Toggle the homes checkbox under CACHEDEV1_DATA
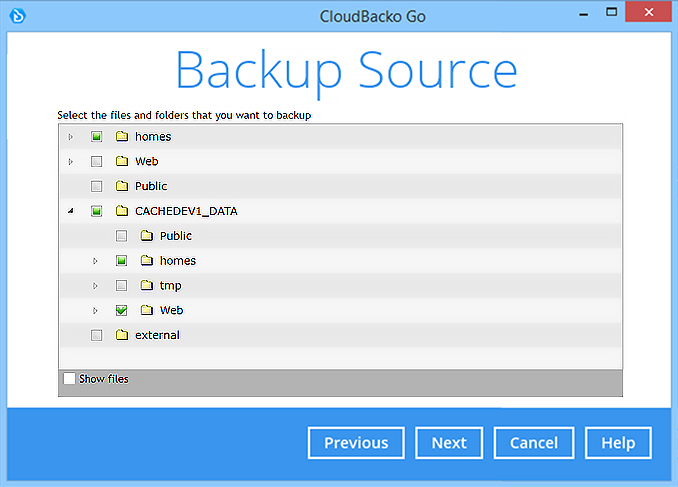The height and width of the screenshot is (487, 678). coord(122,261)
